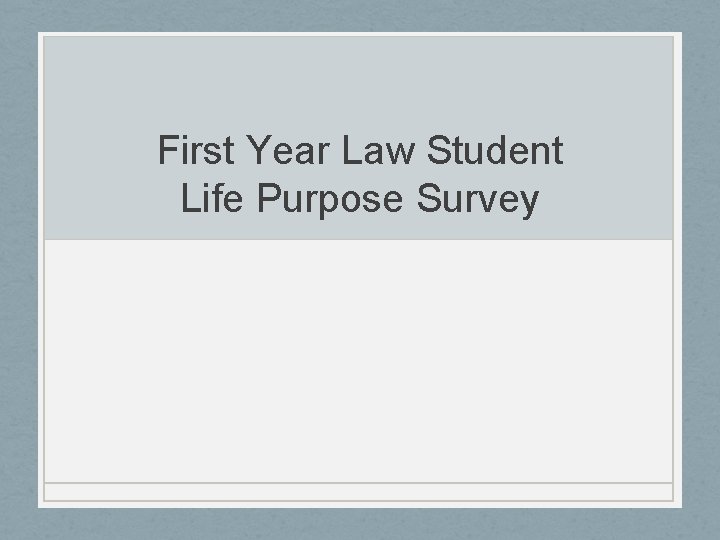Click the empty gray banner above the title
The height and width of the screenshot is (540, 720).
(360, 80)
